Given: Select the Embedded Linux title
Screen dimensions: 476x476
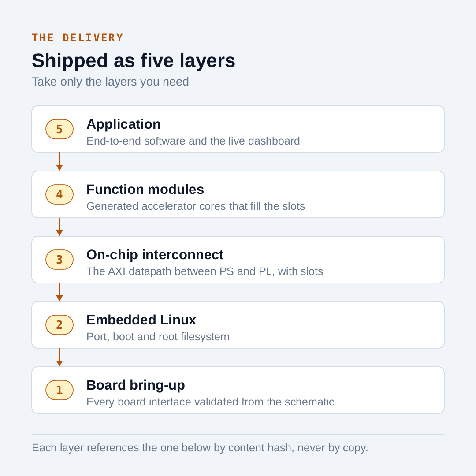Looking at the screenshot, I should click(141, 320).
